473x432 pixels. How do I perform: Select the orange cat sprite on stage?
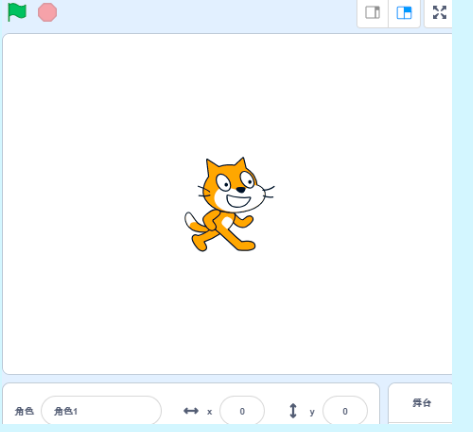[230, 204]
